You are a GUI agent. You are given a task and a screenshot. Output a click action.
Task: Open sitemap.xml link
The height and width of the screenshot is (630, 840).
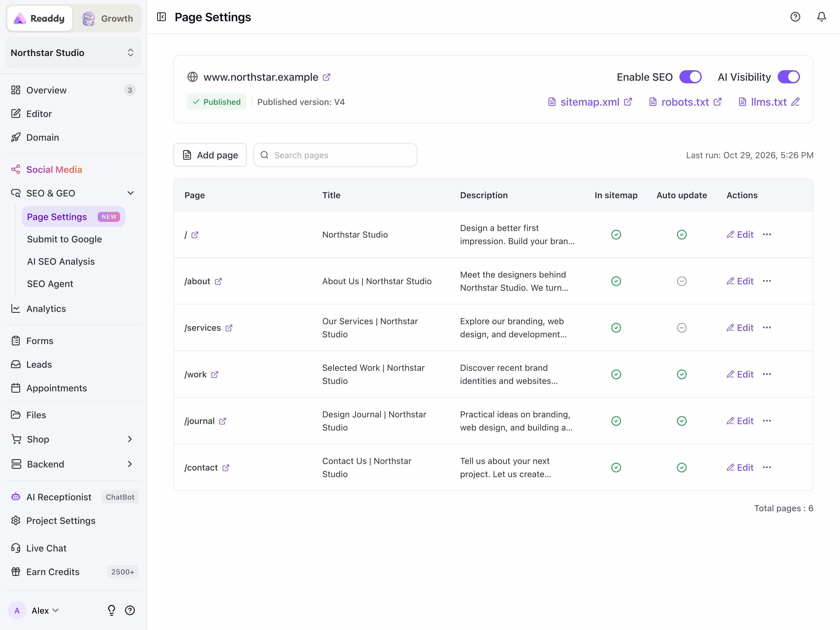pyautogui.click(x=590, y=102)
